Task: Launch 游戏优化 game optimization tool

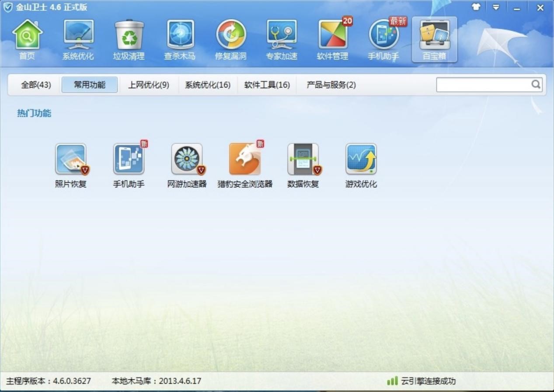Action: click(361, 166)
